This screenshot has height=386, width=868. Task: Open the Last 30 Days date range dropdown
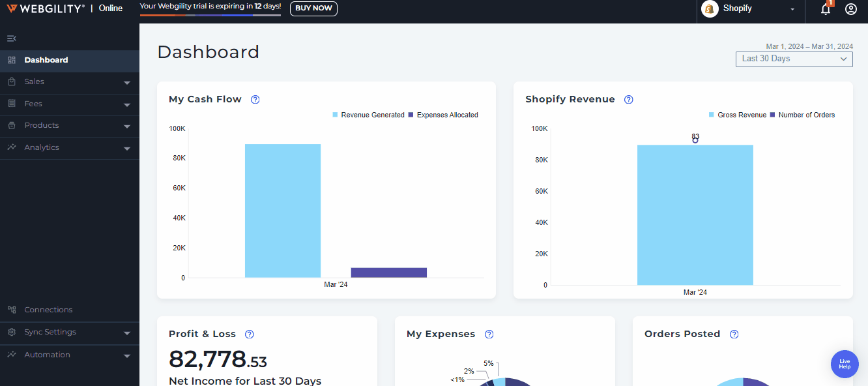[x=794, y=59]
